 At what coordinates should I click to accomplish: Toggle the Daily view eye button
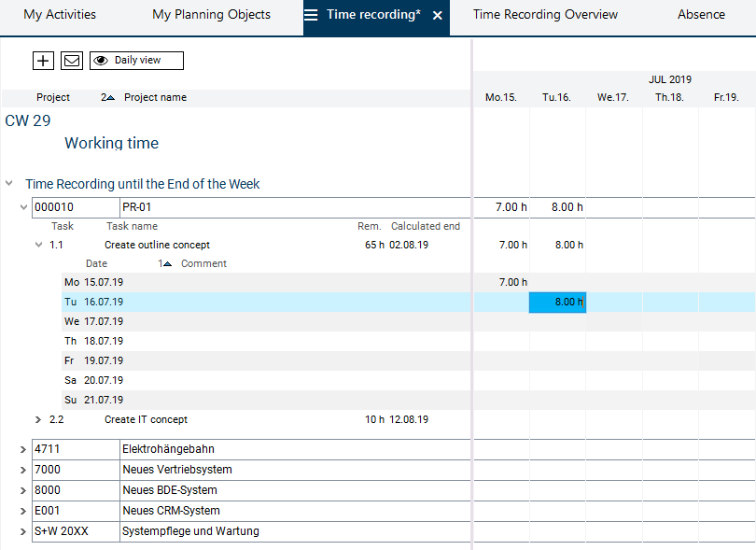136,61
